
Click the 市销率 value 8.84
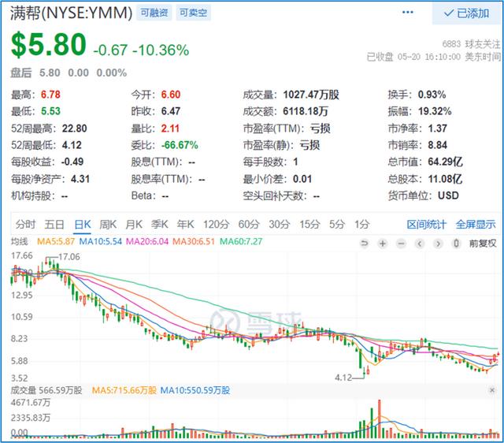[438, 145]
